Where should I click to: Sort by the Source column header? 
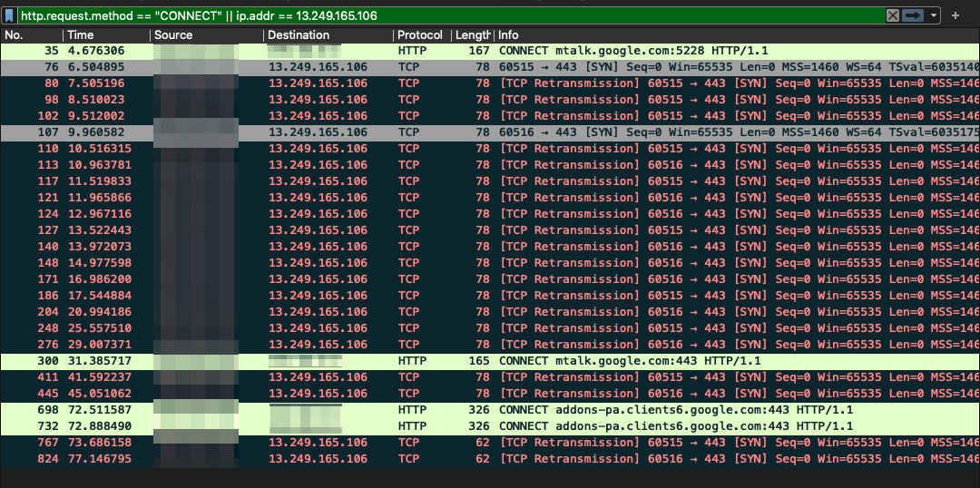pos(207,35)
